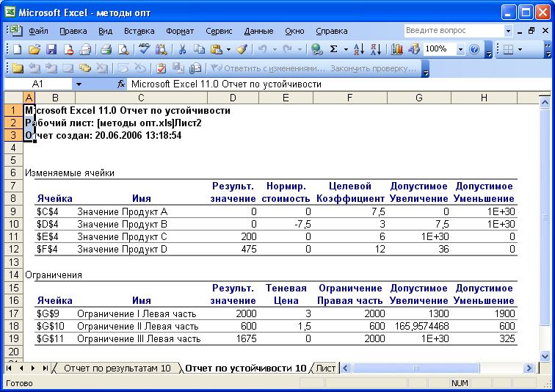Click the AutoSum sigma icon
The width and height of the screenshot is (555, 392).
click(x=333, y=49)
